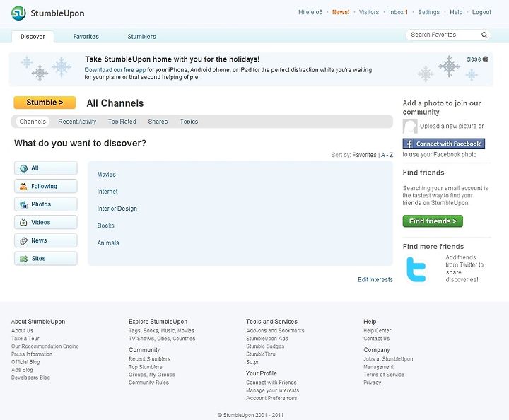The width and height of the screenshot is (509, 420).
Task: Click Edit Interests
Action: pyautogui.click(x=375, y=279)
